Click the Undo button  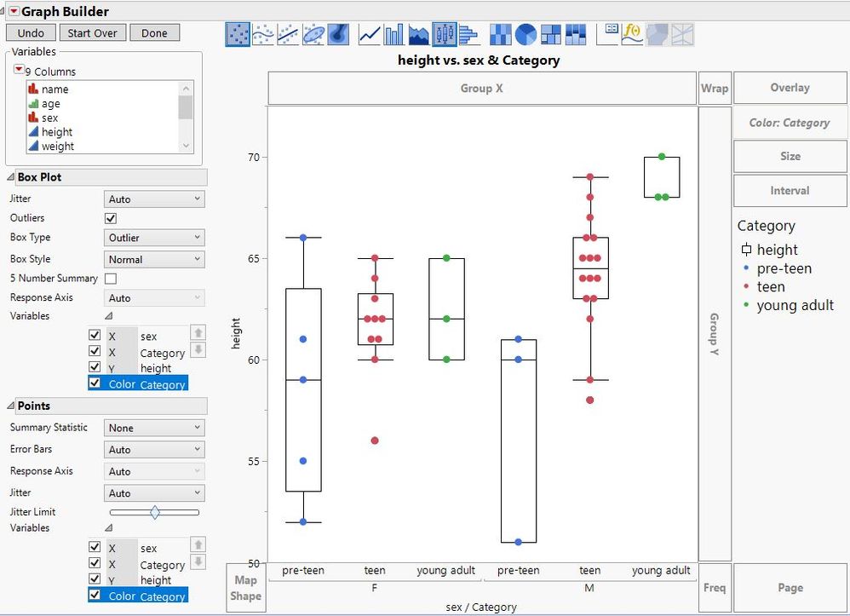(x=31, y=32)
